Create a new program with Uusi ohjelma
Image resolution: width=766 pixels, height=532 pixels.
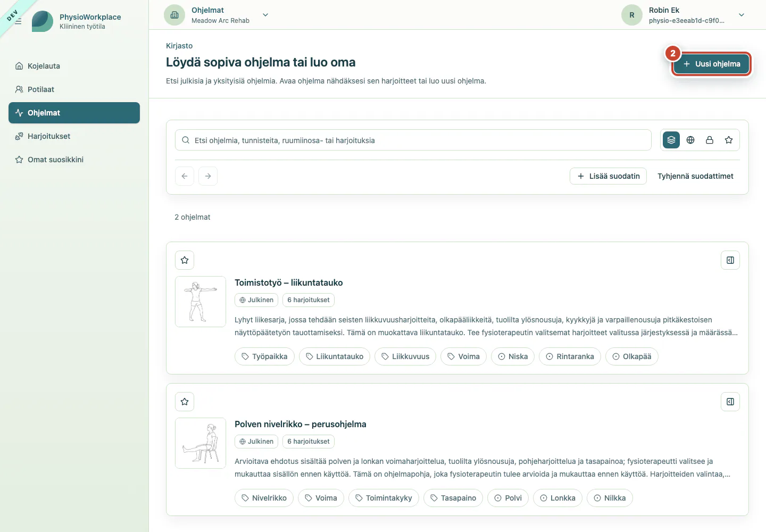coord(711,64)
